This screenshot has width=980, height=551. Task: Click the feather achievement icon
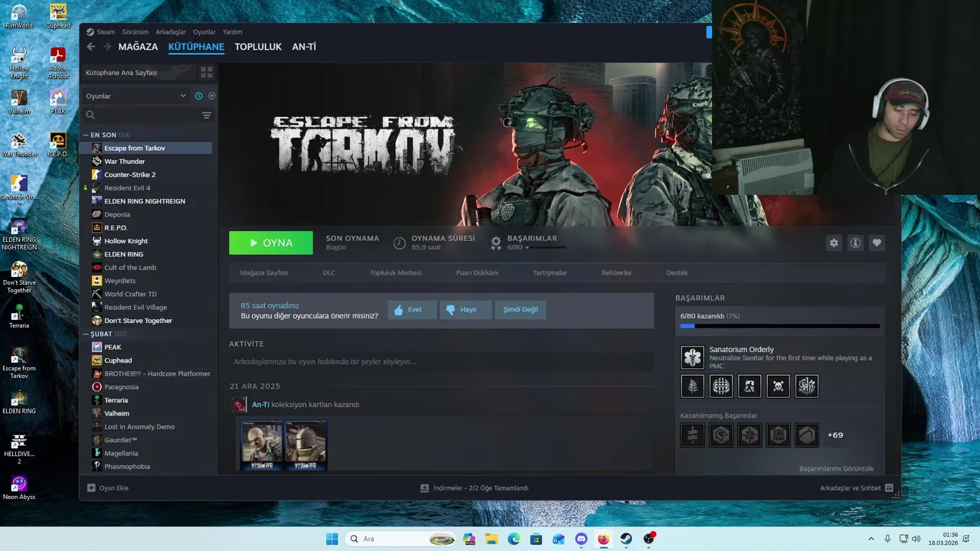(692, 386)
